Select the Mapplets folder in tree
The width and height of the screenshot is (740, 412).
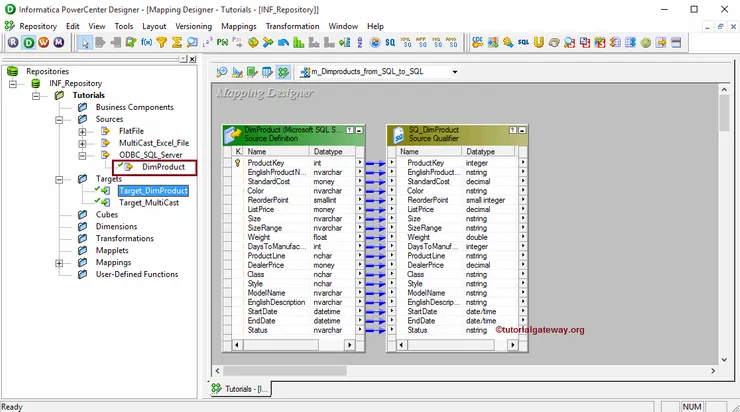click(112, 250)
